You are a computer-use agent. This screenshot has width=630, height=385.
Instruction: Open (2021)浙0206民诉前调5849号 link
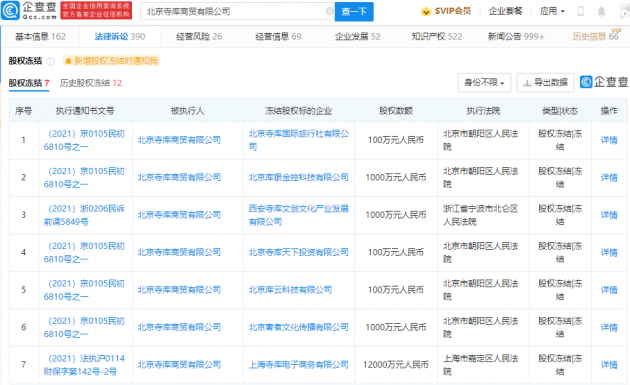click(84, 215)
